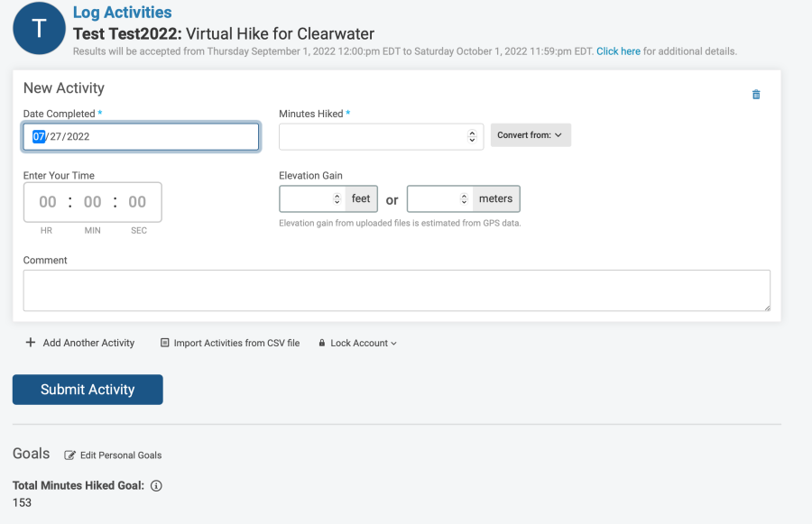
Task: Follow the Click here link for details
Action: point(618,51)
